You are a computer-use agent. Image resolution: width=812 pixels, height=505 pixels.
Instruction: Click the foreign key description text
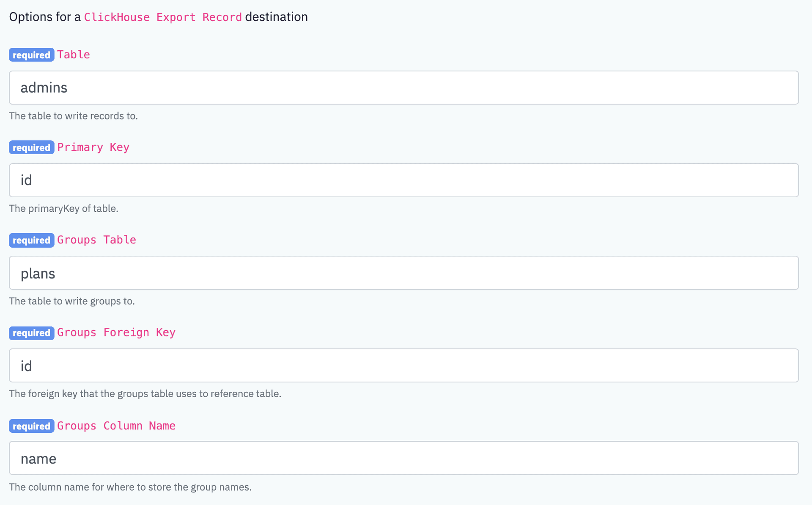click(145, 393)
